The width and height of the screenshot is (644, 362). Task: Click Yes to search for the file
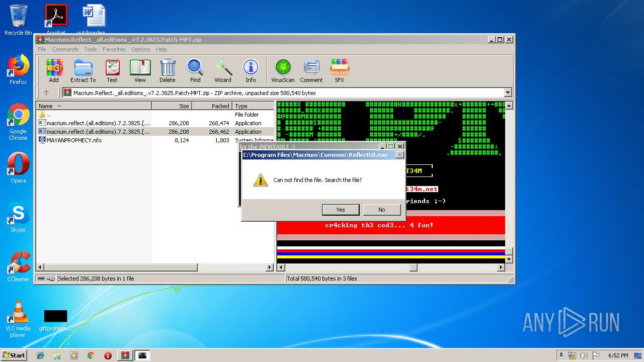click(x=341, y=210)
